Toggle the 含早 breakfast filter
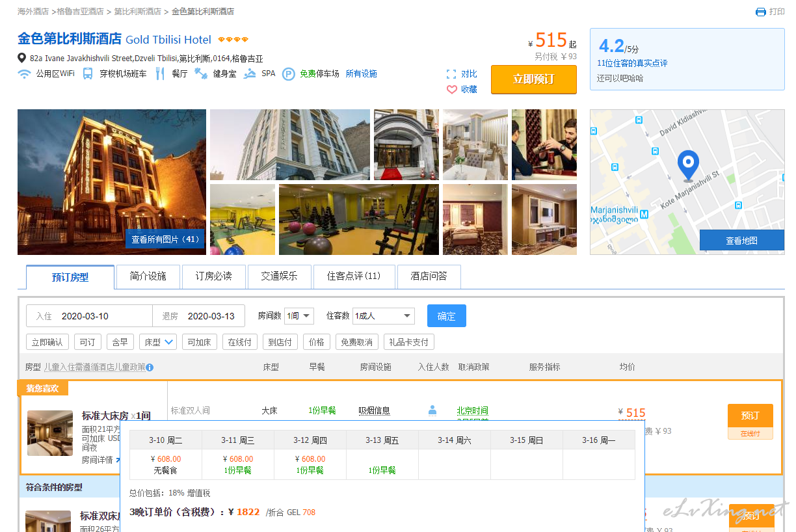 pos(120,342)
